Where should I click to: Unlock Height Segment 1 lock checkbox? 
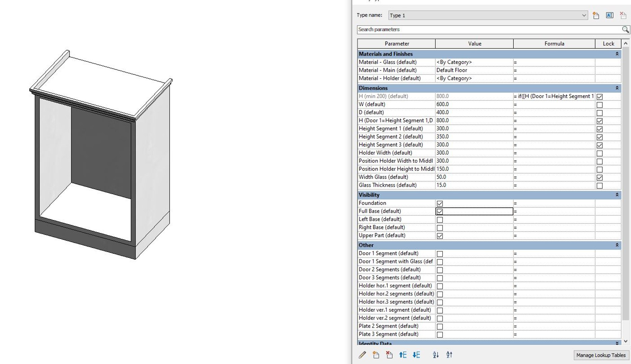599,129
